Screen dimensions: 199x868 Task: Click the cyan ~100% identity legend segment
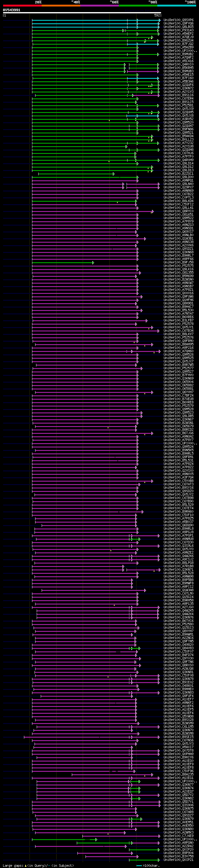[x=177, y=5]
